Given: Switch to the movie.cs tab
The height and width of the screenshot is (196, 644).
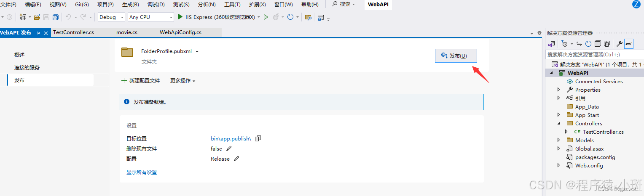Looking at the screenshot, I should (x=127, y=32).
